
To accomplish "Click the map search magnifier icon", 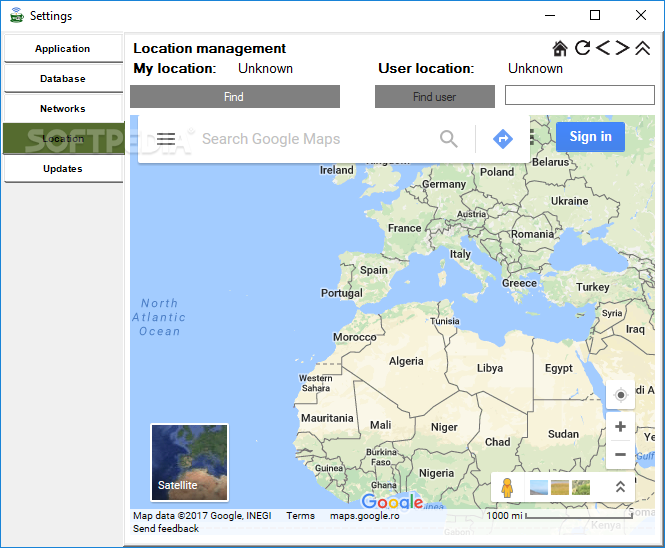I will pyautogui.click(x=449, y=139).
